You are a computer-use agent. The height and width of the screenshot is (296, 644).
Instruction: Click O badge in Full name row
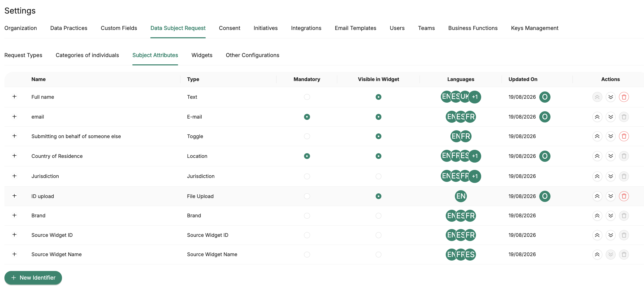tap(544, 97)
